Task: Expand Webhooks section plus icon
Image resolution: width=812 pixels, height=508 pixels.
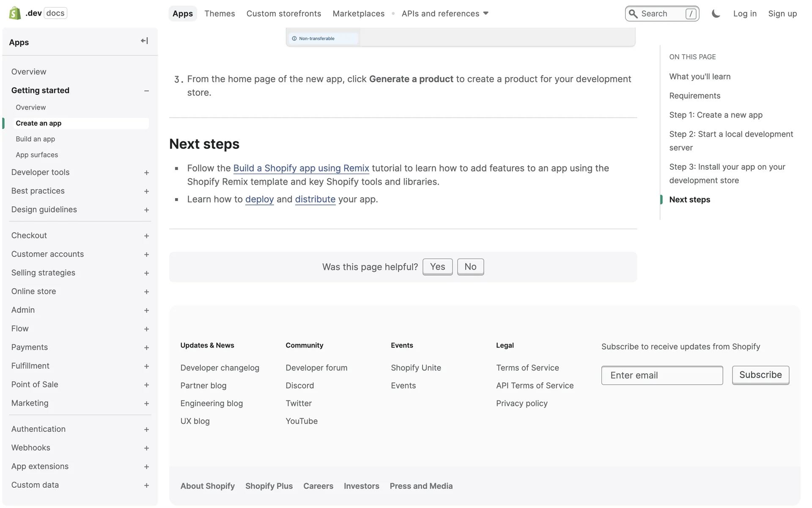Action: (146, 448)
